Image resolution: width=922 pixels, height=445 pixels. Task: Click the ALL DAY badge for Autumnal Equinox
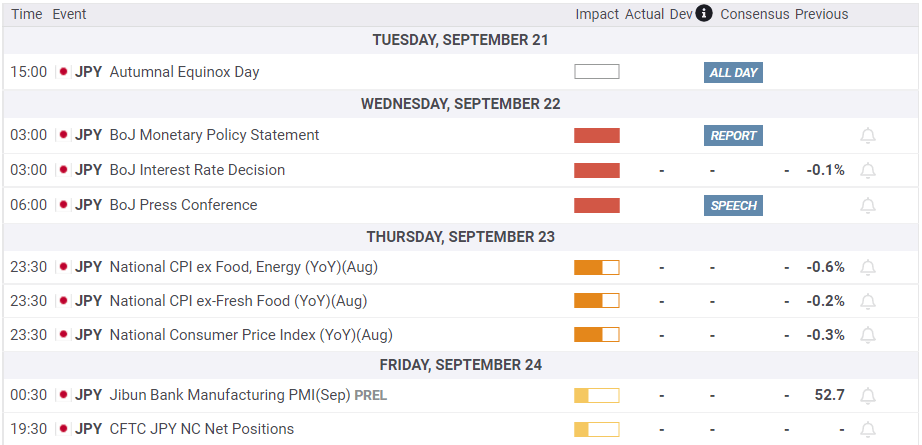pos(733,73)
